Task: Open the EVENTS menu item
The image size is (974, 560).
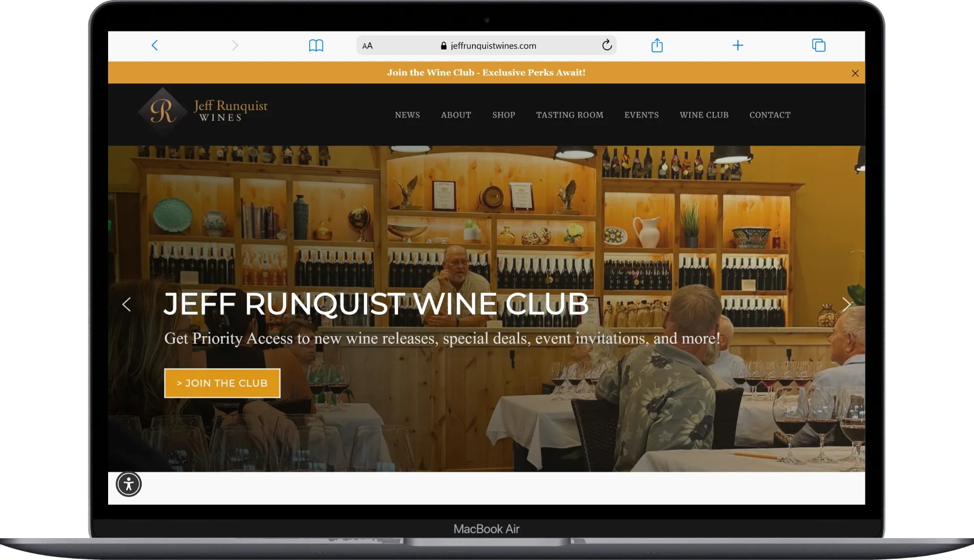Action: [x=641, y=115]
